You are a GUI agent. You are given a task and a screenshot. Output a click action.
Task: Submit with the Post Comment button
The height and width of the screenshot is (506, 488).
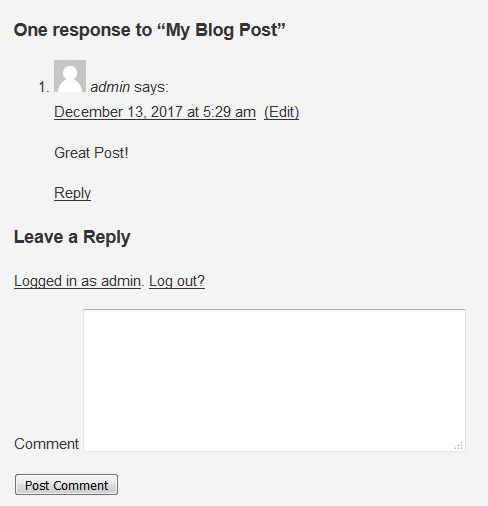[66, 485]
